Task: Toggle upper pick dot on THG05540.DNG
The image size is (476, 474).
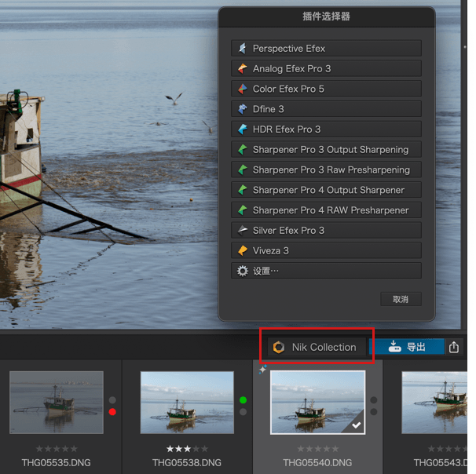Action: (x=374, y=400)
